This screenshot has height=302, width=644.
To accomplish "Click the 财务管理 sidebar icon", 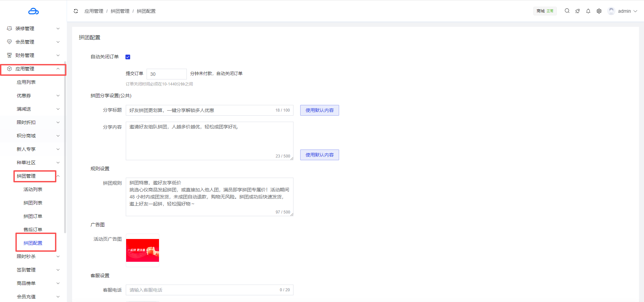I will 9,55.
